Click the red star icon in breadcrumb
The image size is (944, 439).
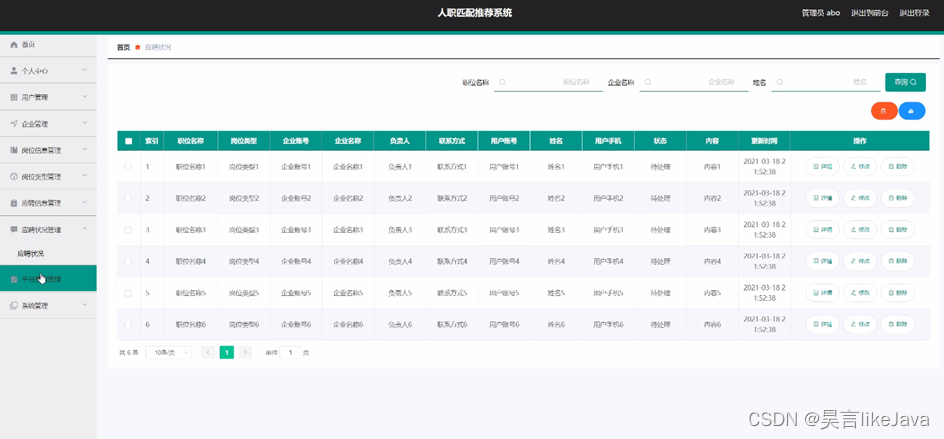[x=137, y=47]
